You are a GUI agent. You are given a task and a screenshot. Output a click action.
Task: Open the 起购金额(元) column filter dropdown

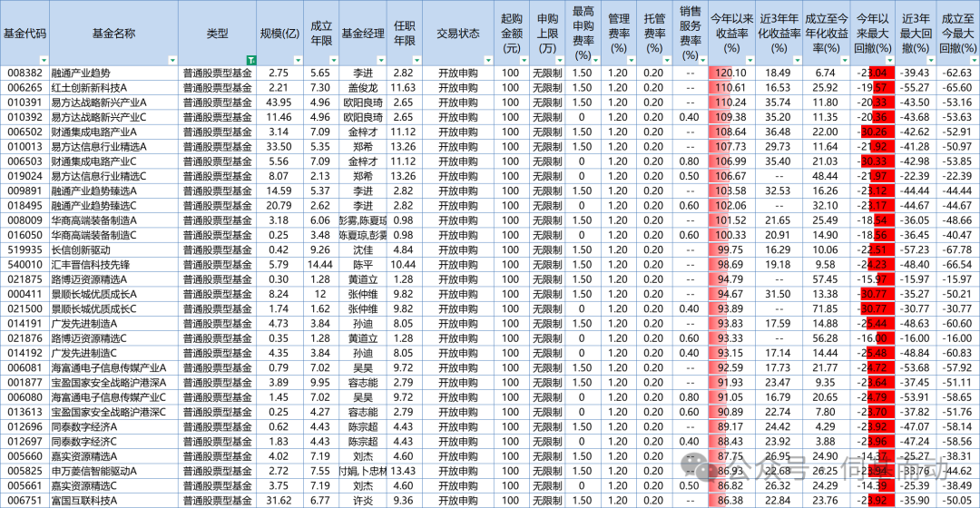pyautogui.click(x=524, y=61)
